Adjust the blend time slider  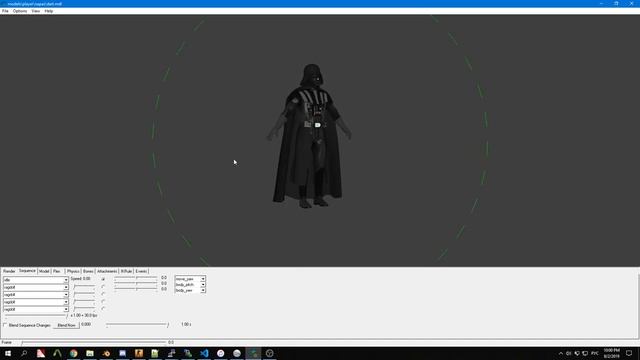(x=137, y=325)
